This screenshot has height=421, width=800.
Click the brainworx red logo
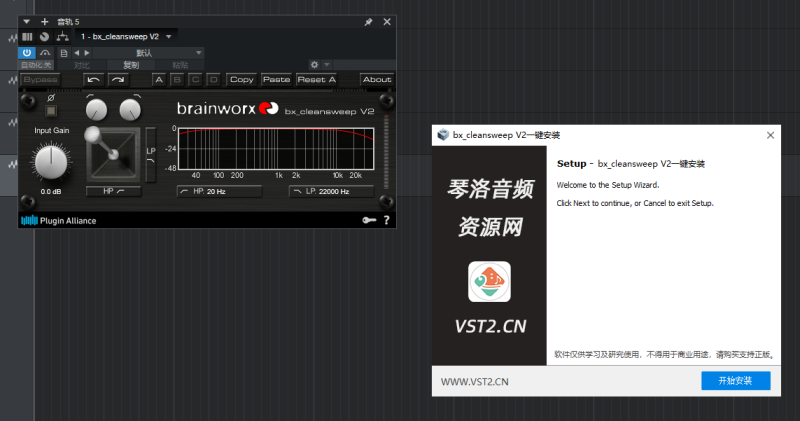[268, 108]
